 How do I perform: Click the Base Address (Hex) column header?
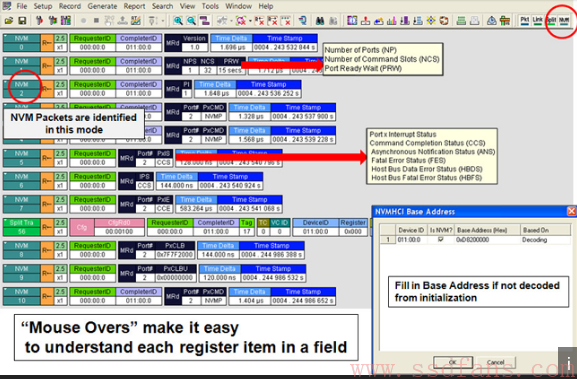(x=487, y=230)
